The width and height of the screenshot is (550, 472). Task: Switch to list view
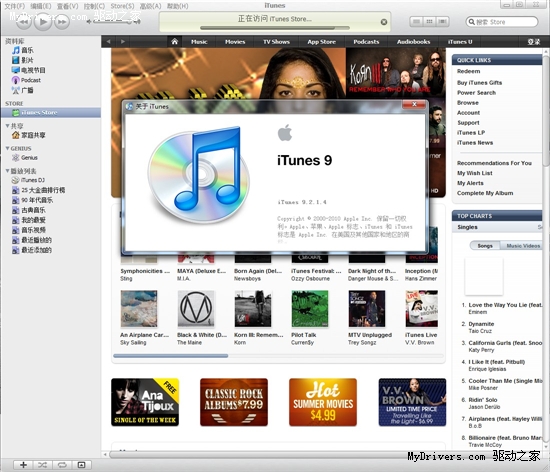point(416,22)
